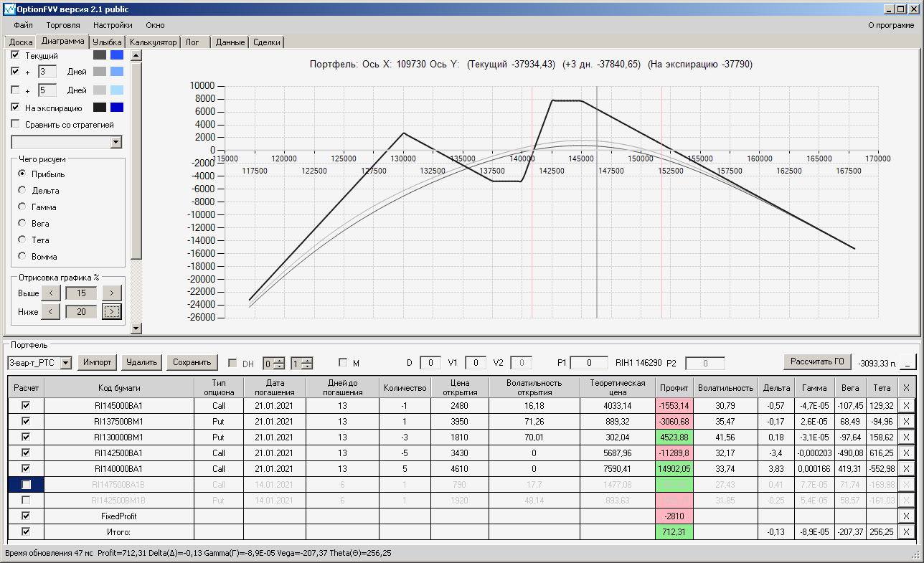Remove the RI137500BM1 row using X
The height and width of the screenshot is (563, 924).
[906, 421]
